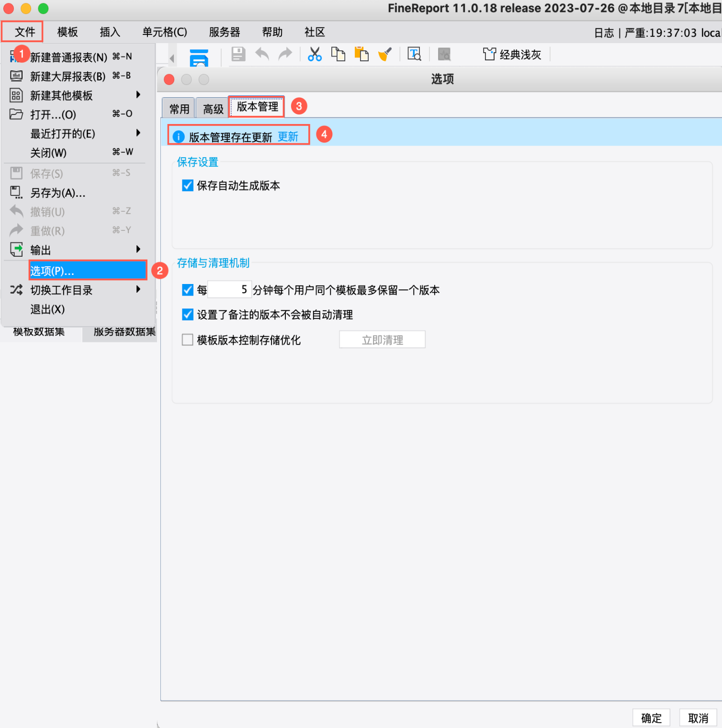Viewport: 722px width, 728px height.
Task: Switch to the 高级 tab
Action: [x=213, y=109]
